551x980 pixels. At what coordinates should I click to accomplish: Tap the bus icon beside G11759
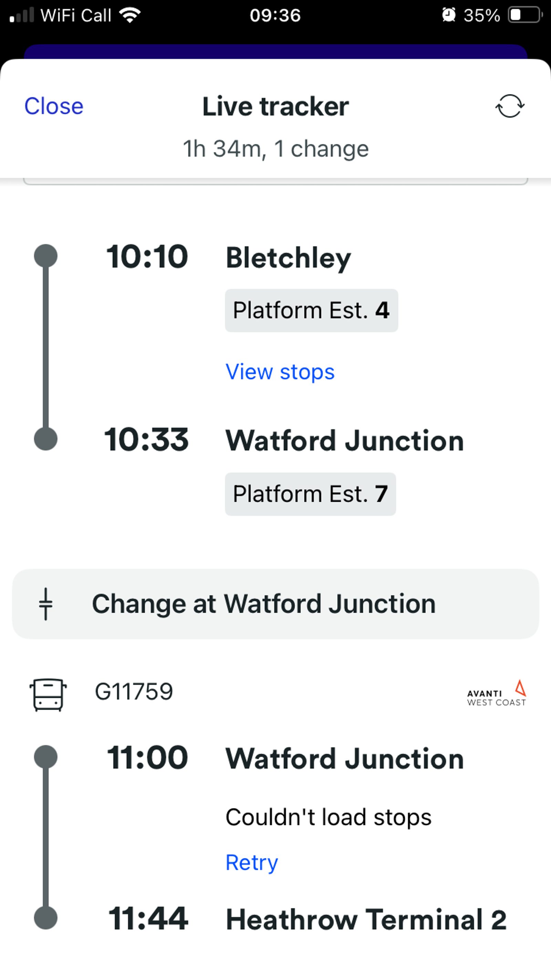coord(48,695)
